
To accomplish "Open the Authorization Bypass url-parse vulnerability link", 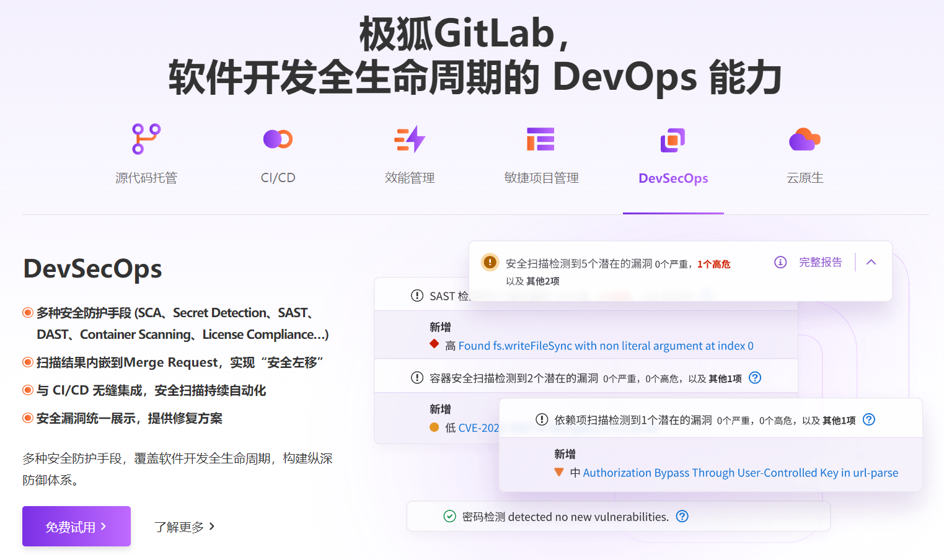I will [x=741, y=473].
